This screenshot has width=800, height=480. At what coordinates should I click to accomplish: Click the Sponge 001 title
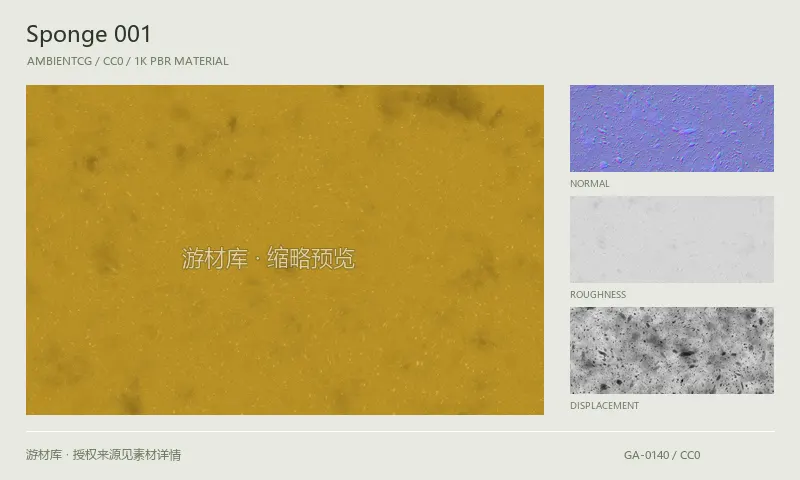89,35
